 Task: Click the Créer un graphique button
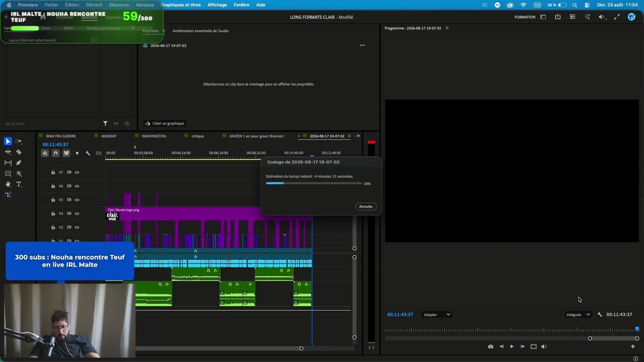tap(165, 123)
